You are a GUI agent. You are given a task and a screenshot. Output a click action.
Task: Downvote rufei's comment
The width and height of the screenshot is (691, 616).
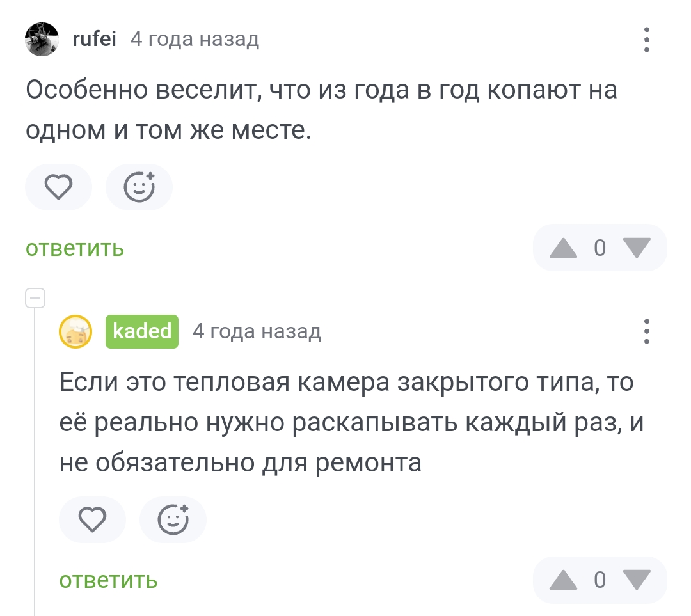pos(636,248)
